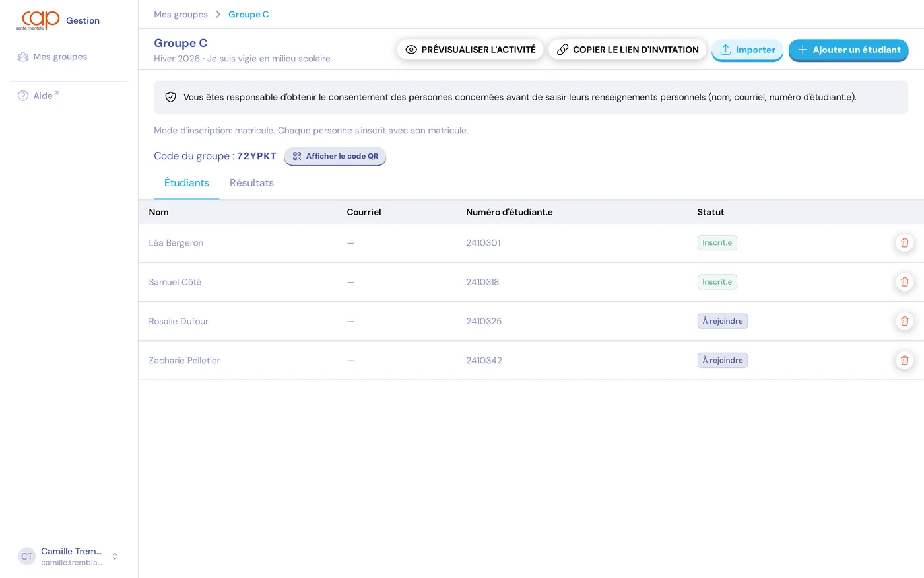Show the group QR code
Screen dimensions: 924x578
click(x=335, y=156)
